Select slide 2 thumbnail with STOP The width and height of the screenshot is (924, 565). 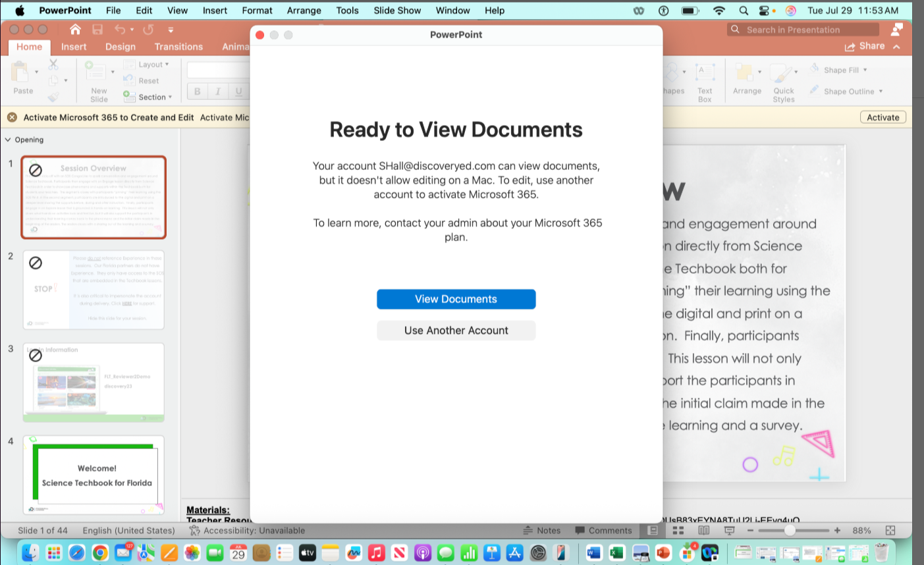point(94,290)
